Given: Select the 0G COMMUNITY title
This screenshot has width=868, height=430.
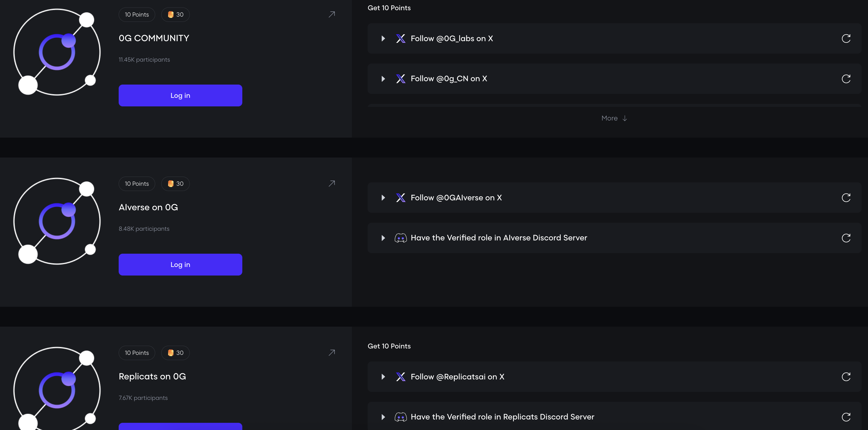Looking at the screenshot, I should pos(154,38).
